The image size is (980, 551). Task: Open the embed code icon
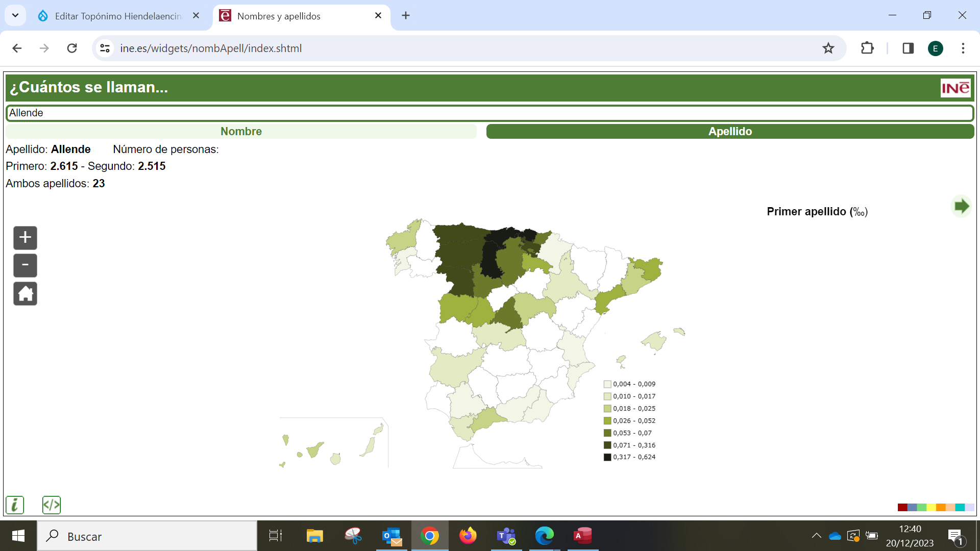click(52, 505)
